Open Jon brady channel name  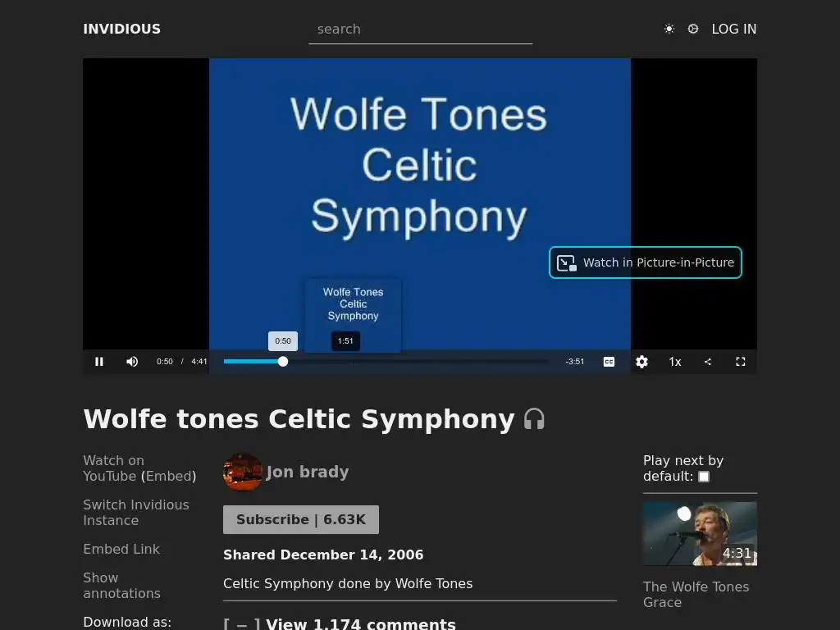pos(308,472)
